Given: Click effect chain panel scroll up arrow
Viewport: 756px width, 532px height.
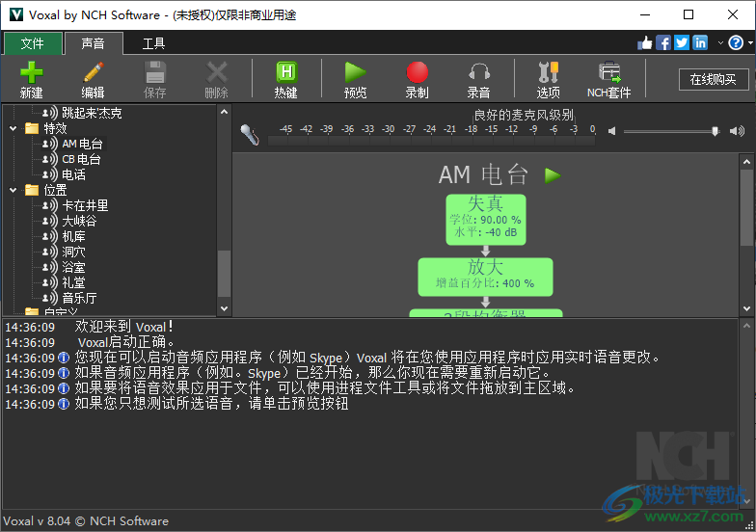Looking at the screenshot, I should (x=746, y=162).
